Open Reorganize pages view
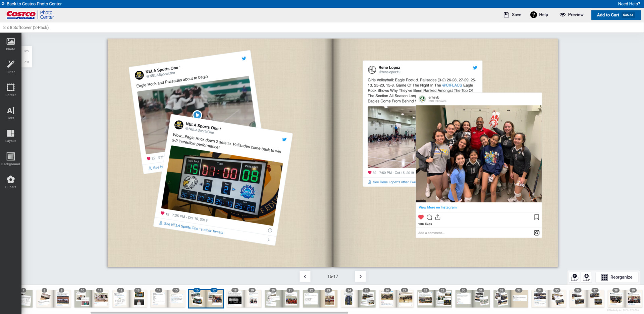This screenshot has width=644, height=314. point(617,277)
